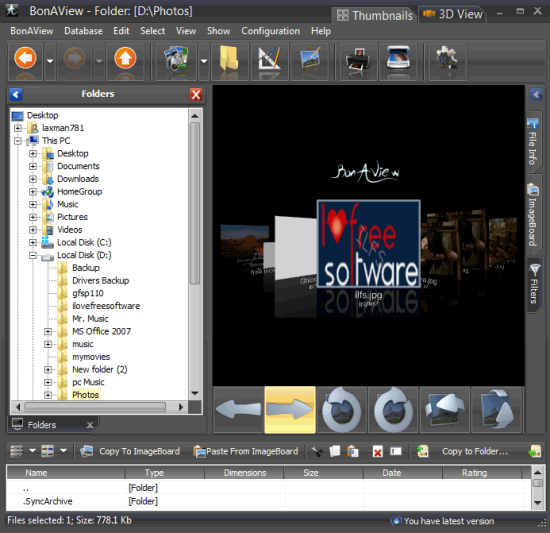Open the Database menu
Image resolution: width=550 pixels, height=533 pixels.
[83, 31]
